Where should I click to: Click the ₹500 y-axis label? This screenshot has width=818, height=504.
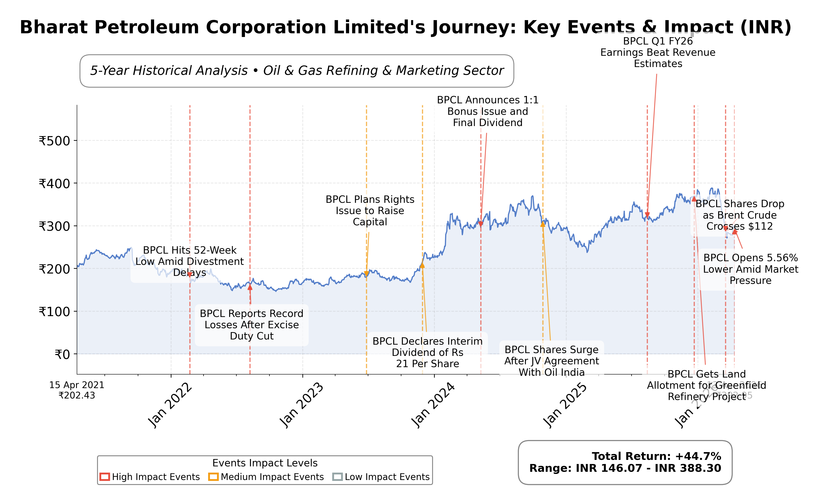tap(55, 141)
